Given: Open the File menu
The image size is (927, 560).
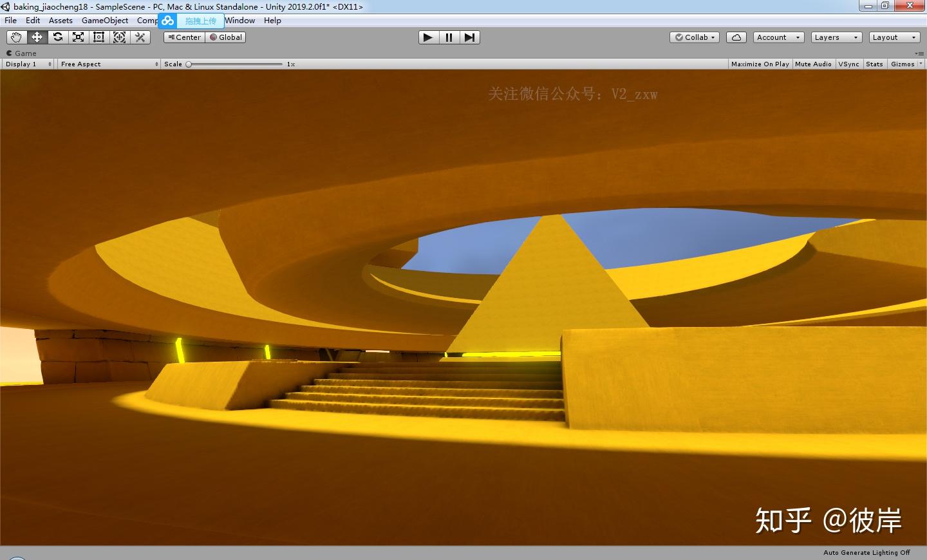Looking at the screenshot, I should (10, 21).
